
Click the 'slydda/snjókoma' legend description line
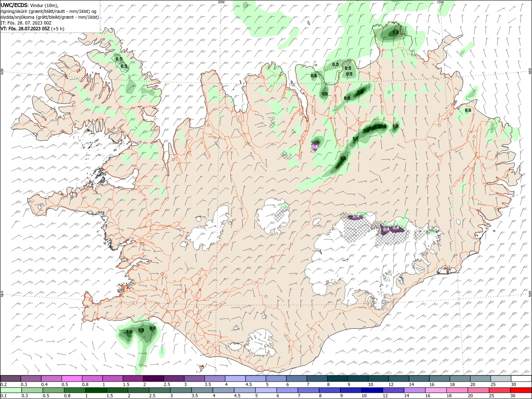[x=49, y=17]
